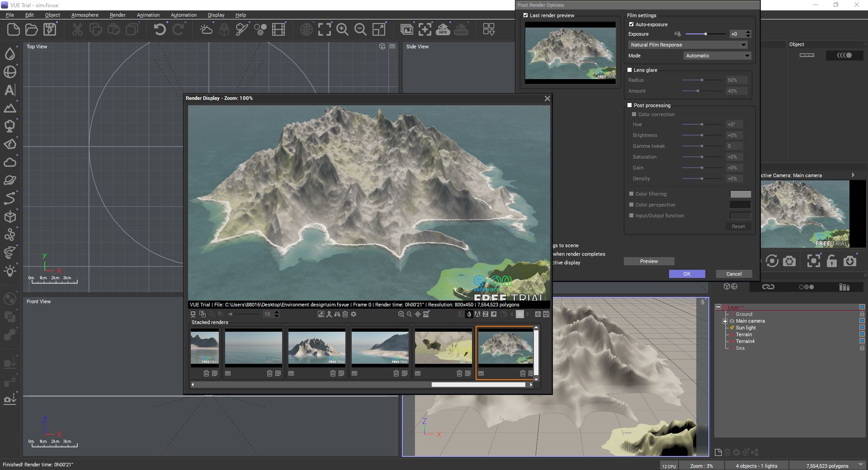Image resolution: width=868 pixels, height=470 pixels.
Task: Open the Animation menu
Action: (148, 15)
